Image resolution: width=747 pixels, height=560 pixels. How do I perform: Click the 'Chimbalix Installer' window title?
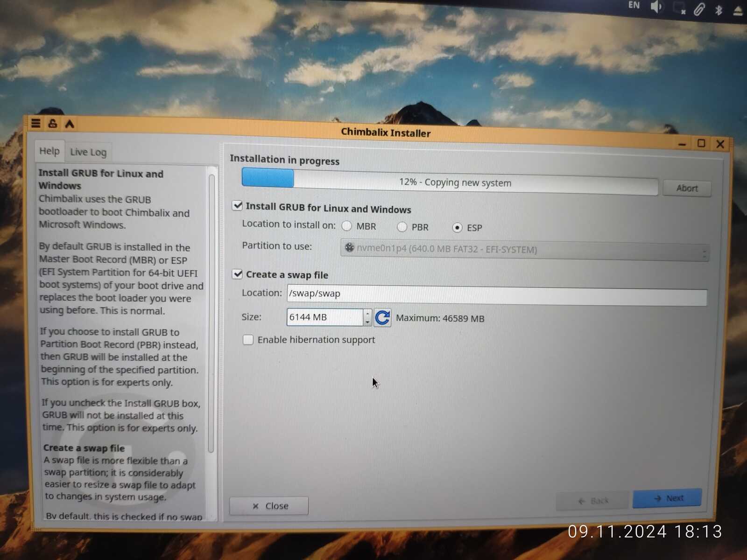[x=386, y=133]
